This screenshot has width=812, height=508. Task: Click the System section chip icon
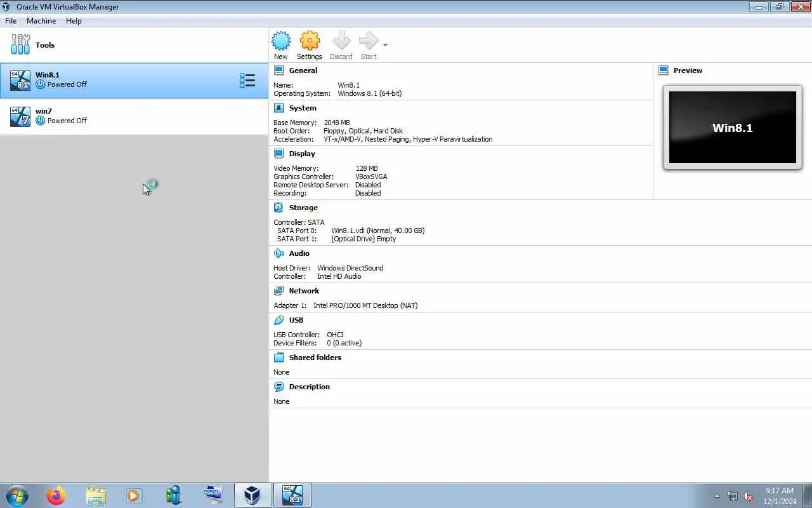point(278,108)
